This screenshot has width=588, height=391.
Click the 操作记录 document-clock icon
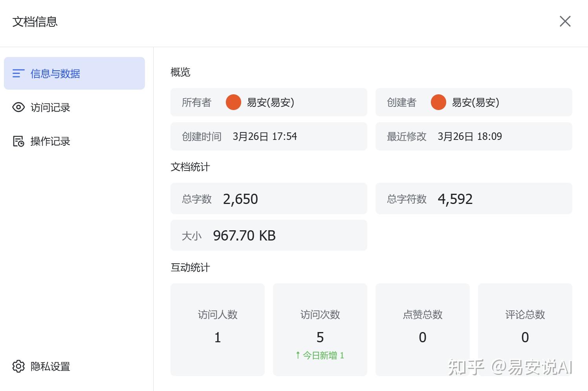coord(18,141)
